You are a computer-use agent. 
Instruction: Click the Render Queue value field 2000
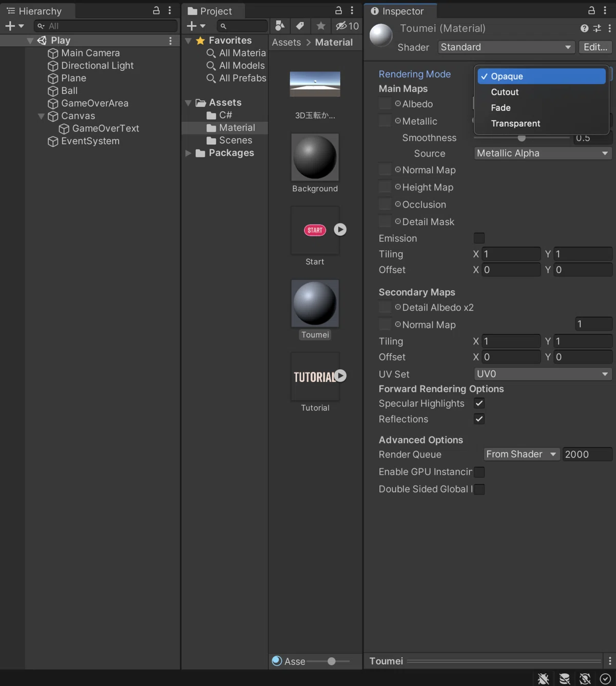click(587, 454)
